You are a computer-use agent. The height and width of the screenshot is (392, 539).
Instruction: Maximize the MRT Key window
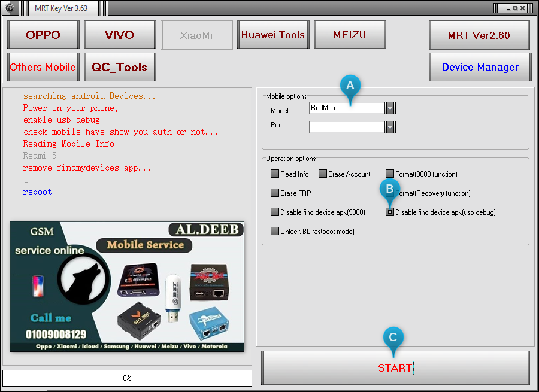tap(515, 8)
